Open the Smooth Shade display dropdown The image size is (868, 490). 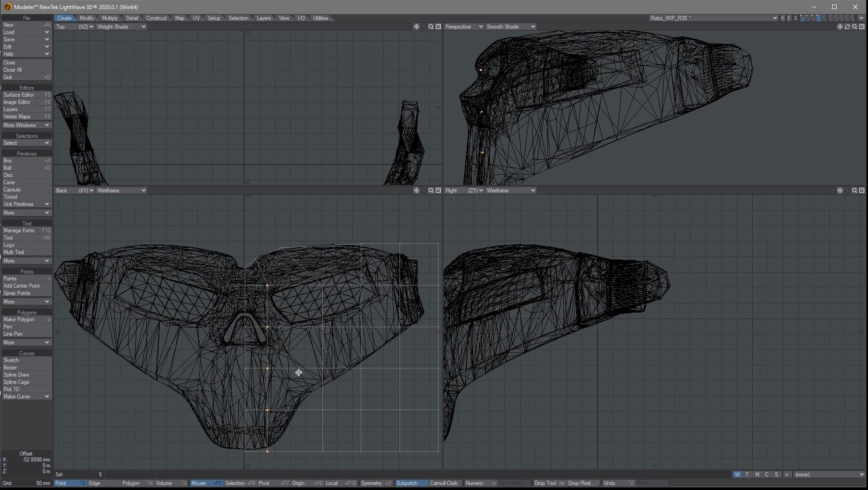[x=511, y=27]
